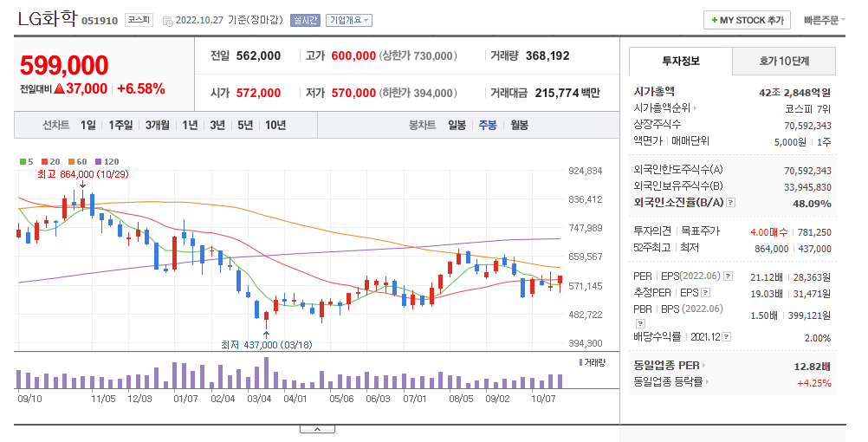Click the help icon next to 외국인소진율(B/A)
This screenshot has height=442, width=868.
point(731,203)
